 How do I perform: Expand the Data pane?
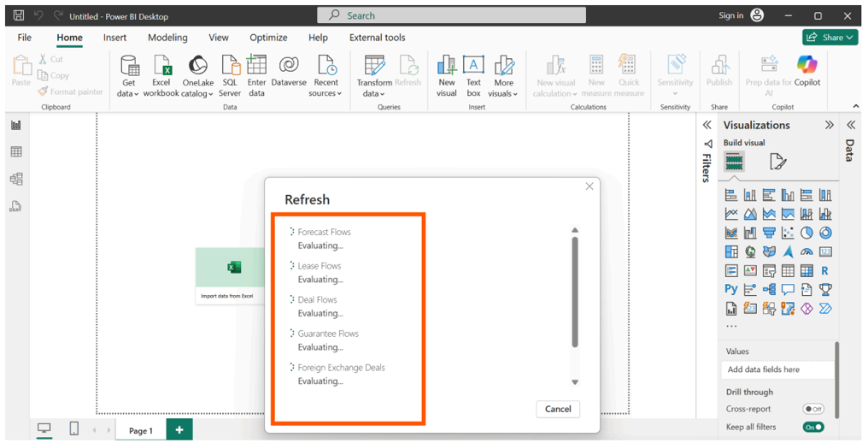[851, 125]
